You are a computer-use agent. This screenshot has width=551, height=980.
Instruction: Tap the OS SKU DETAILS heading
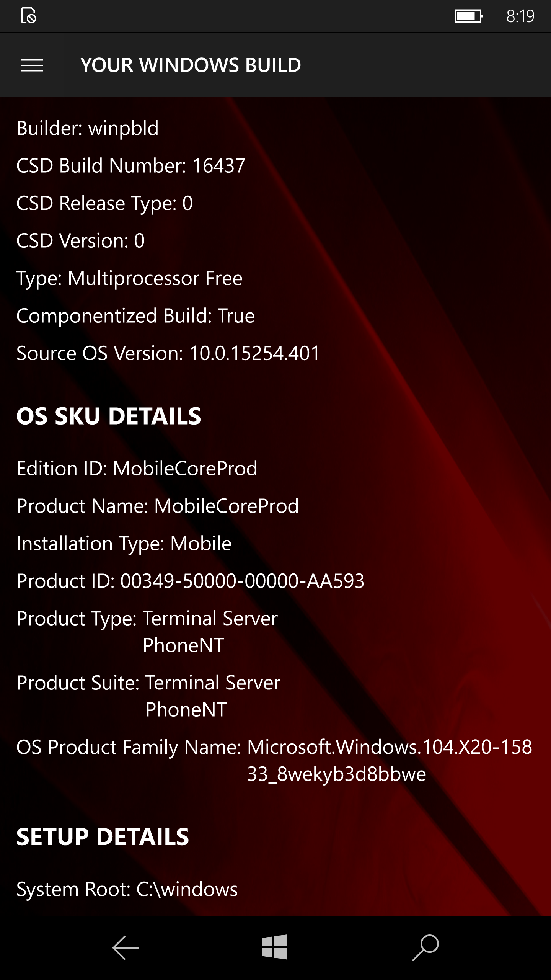(x=109, y=416)
